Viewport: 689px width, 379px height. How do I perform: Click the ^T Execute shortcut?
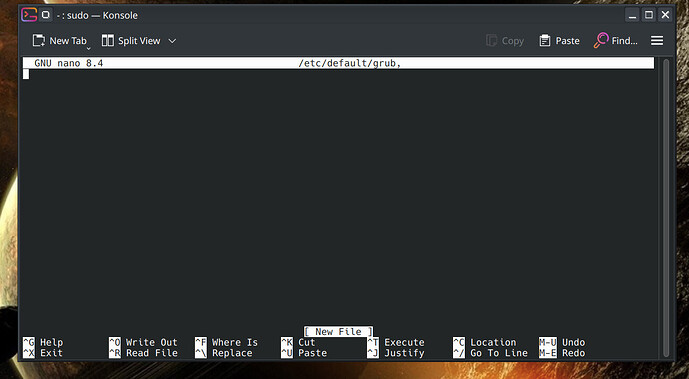pyautogui.click(x=396, y=342)
